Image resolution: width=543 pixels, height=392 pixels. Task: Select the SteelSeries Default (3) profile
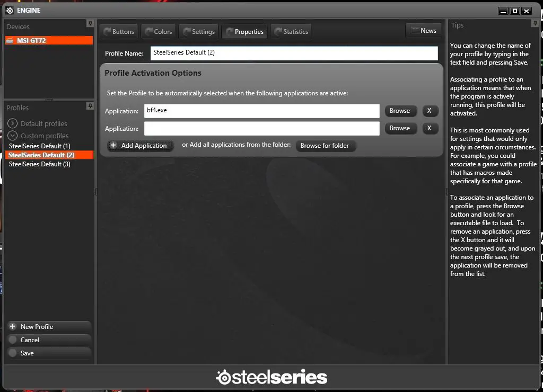(x=39, y=164)
